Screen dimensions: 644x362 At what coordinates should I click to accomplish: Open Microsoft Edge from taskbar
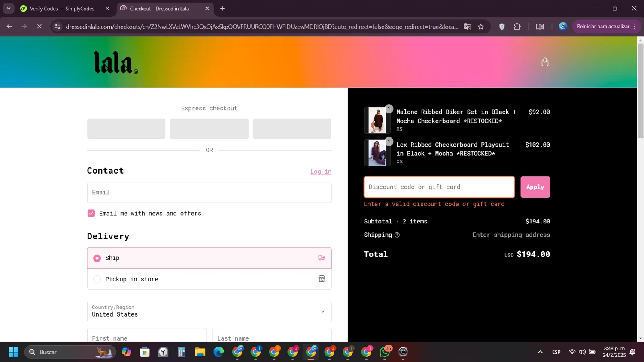(x=219, y=352)
